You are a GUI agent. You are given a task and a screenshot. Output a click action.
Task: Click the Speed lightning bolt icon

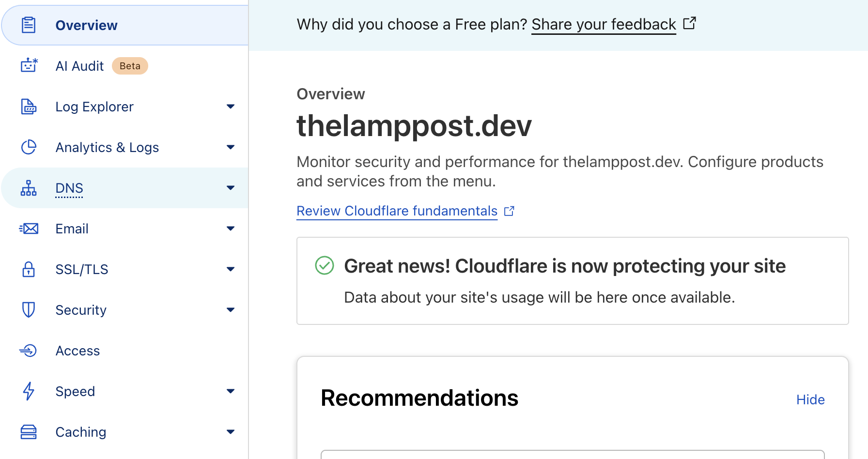29,391
